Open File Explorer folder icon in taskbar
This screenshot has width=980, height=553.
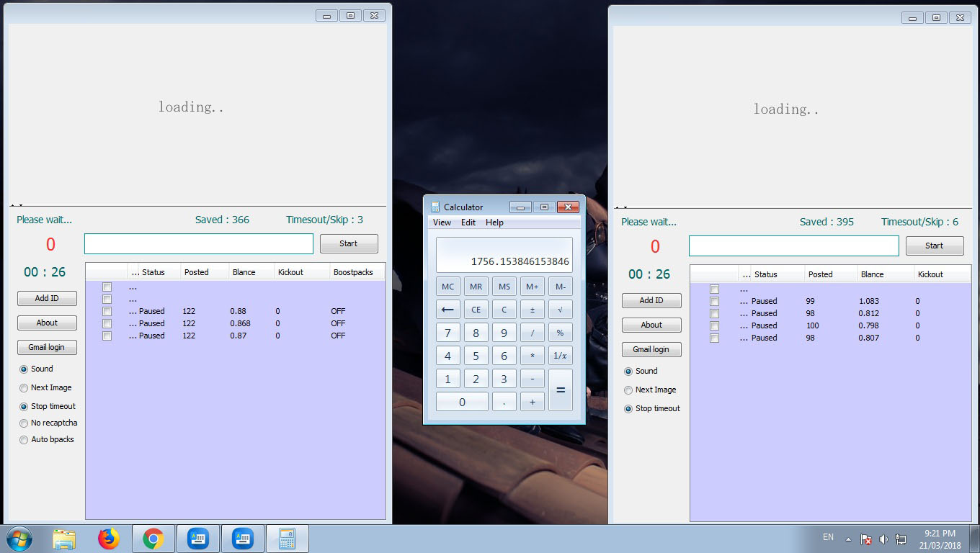pos(64,539)
